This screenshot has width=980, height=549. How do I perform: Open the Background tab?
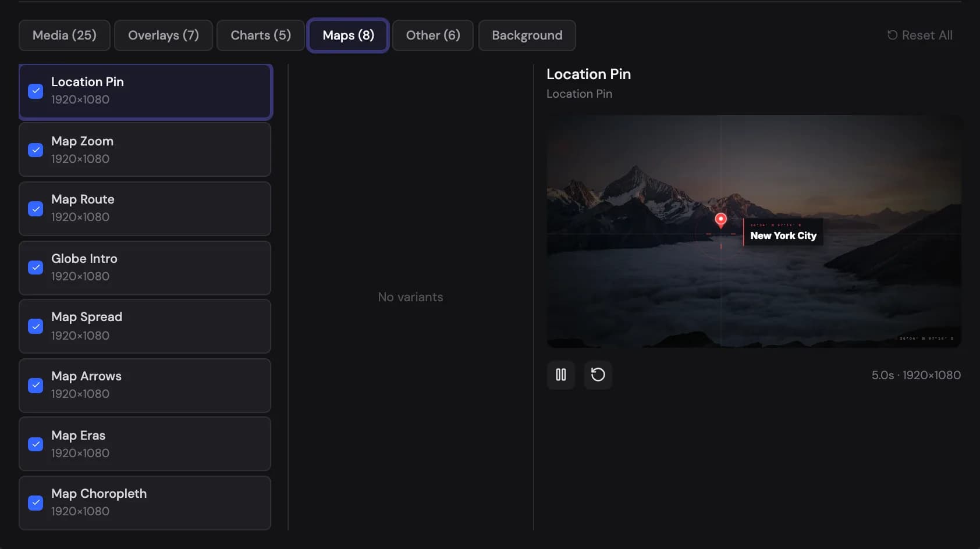pos(527,35)
